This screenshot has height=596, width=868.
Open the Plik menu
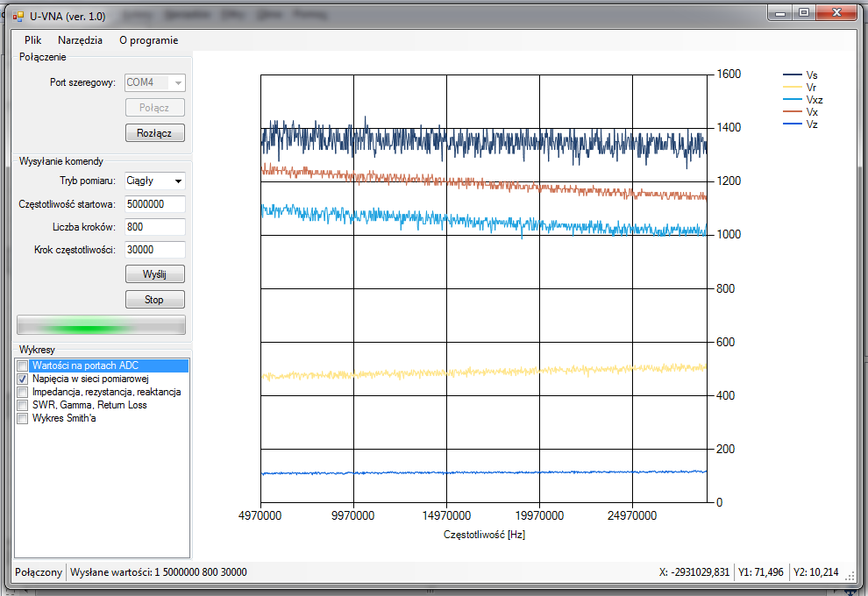tap(33, 40)
